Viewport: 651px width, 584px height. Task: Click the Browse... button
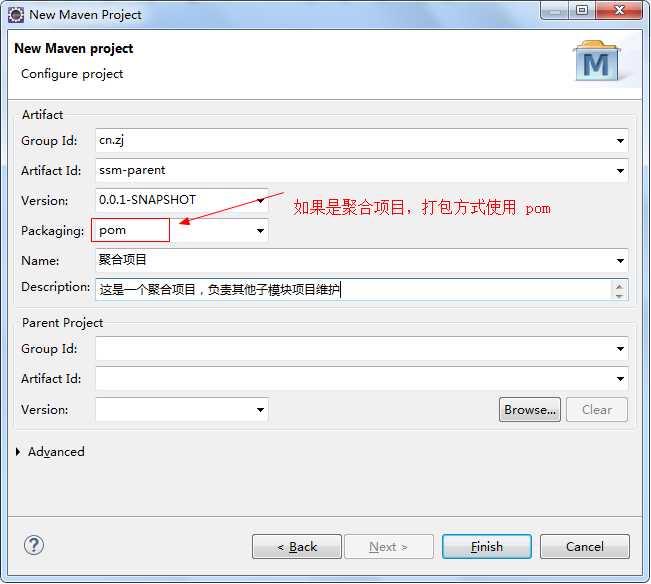(x=530, y=410)
